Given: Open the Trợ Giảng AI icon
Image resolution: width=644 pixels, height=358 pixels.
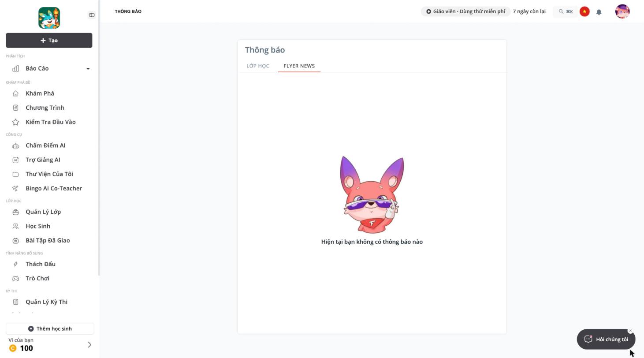Looking at the screenshot, I should [16, 160].
